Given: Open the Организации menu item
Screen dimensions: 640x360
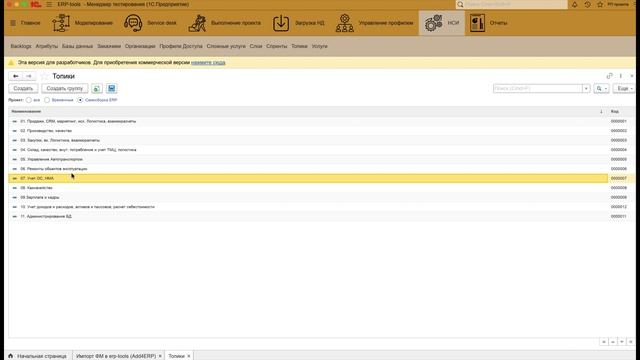Looking at the screenshot, I should (140, 46).
